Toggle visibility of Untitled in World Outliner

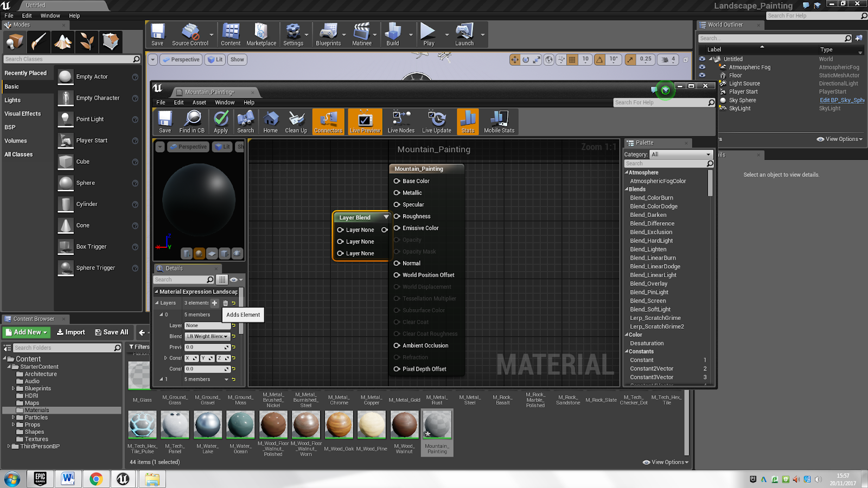point(702,59)
